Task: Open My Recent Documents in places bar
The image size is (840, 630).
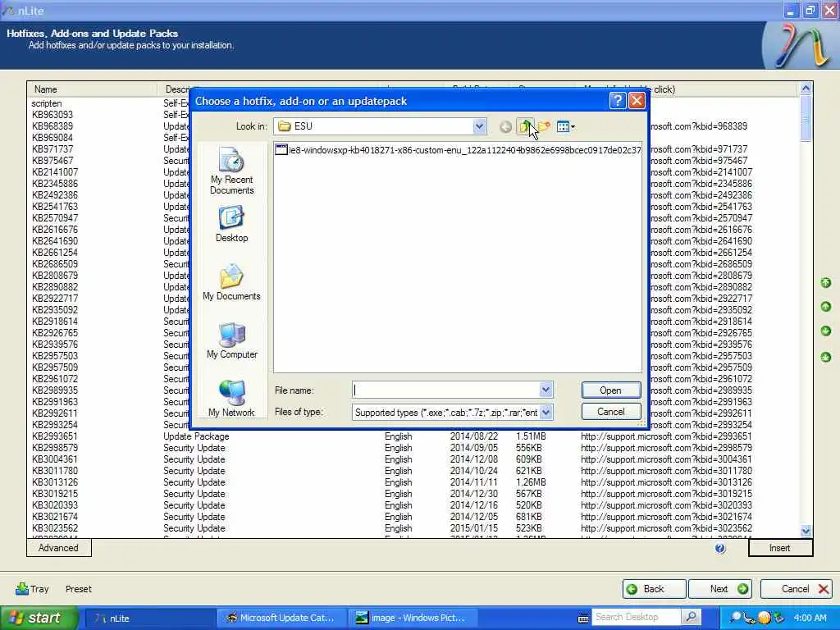Action: (231, 171)
